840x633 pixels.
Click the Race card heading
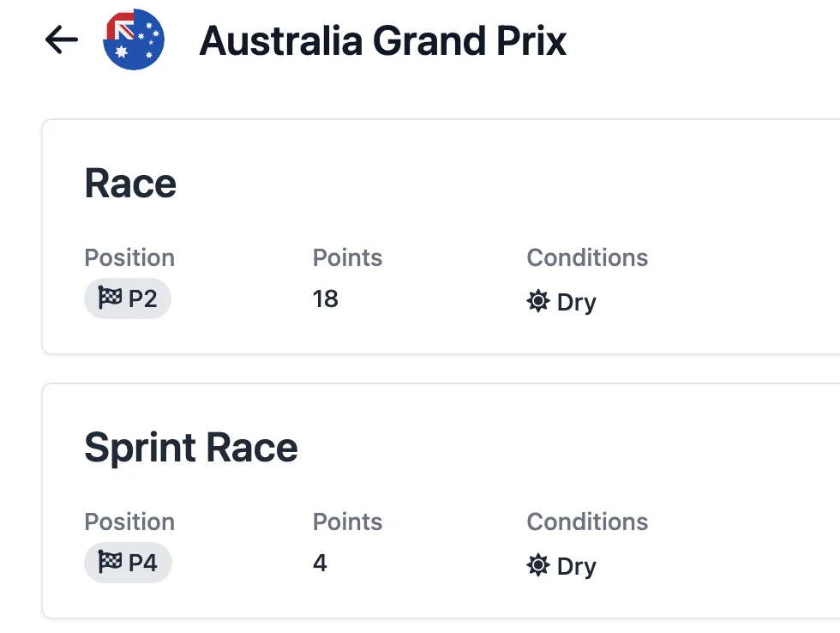tap(130, 184)
